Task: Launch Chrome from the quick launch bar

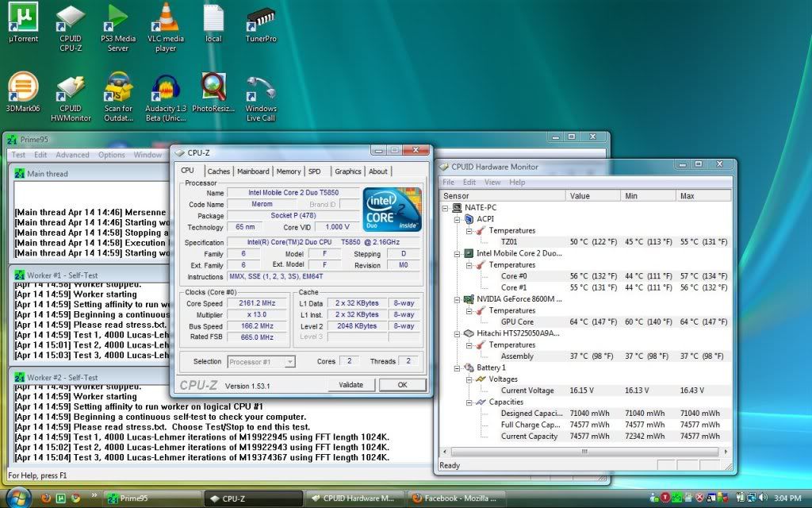Action: 75,498
